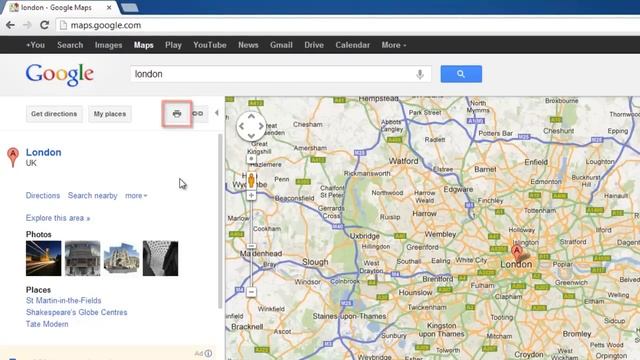Click the browser forward arrow

[x=27, y=25]
